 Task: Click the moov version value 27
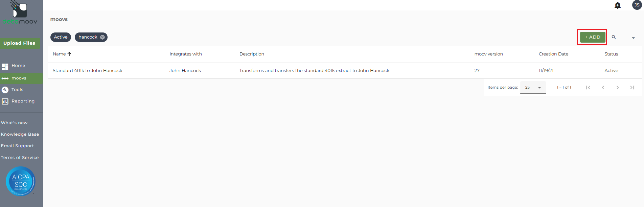point(477,71)
